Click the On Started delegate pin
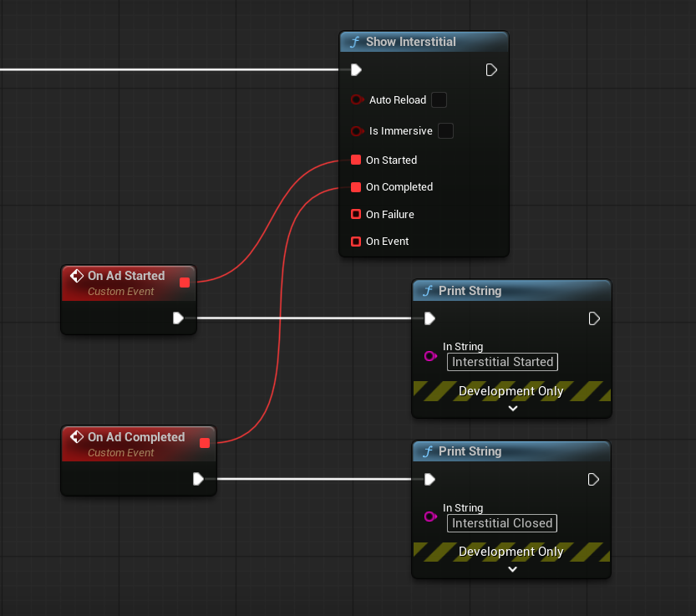 (356, 160)
